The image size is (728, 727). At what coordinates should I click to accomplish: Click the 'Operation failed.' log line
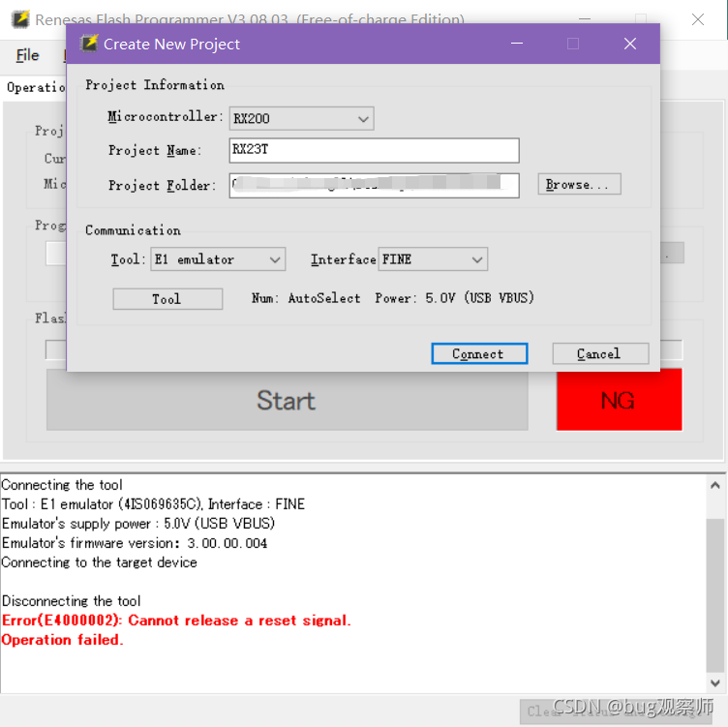tap(62, 640)
